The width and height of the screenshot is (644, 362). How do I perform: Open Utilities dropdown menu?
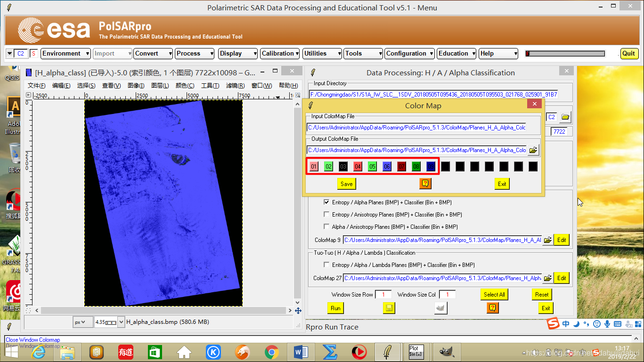(322, 54)
